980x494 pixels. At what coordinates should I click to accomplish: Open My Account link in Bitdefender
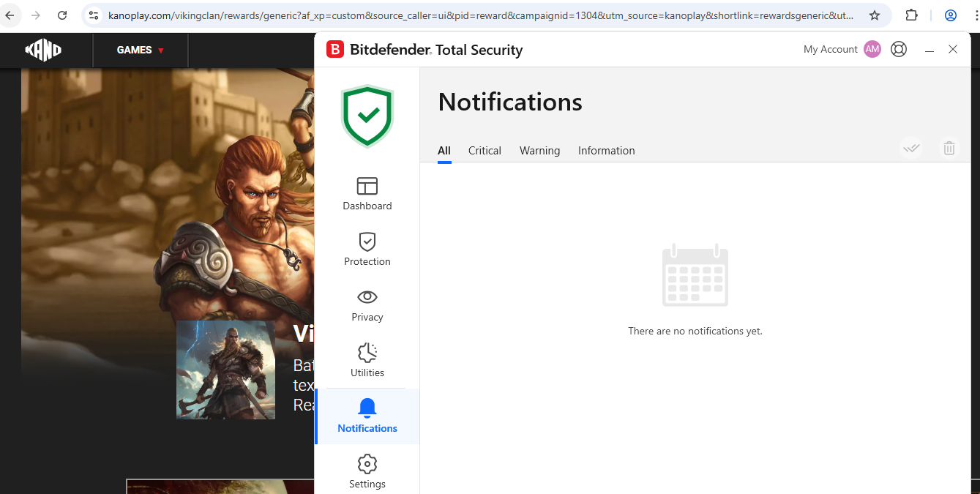[x=831, y=49]
